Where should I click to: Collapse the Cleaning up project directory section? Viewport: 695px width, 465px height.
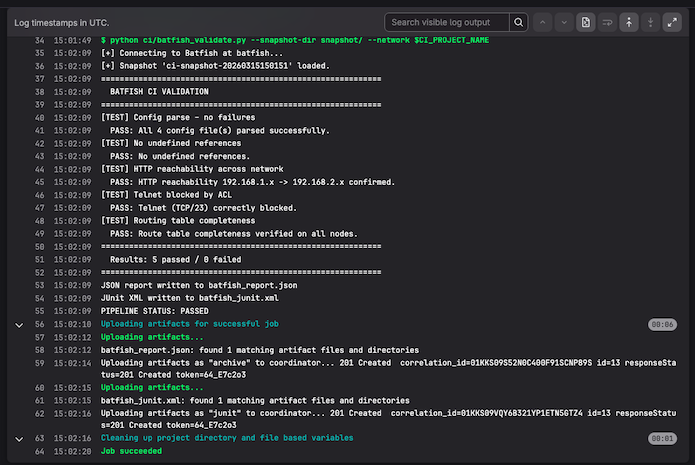(19, 439)
